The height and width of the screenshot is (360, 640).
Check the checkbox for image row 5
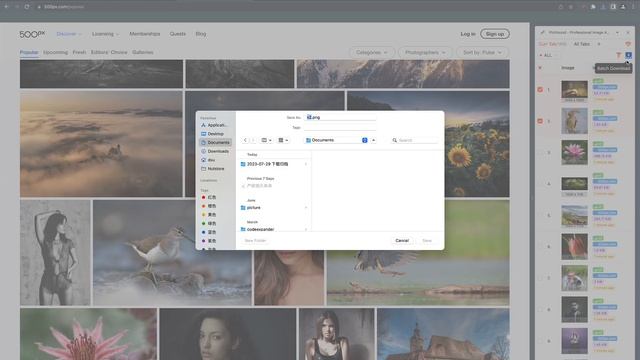coord(540,215)
